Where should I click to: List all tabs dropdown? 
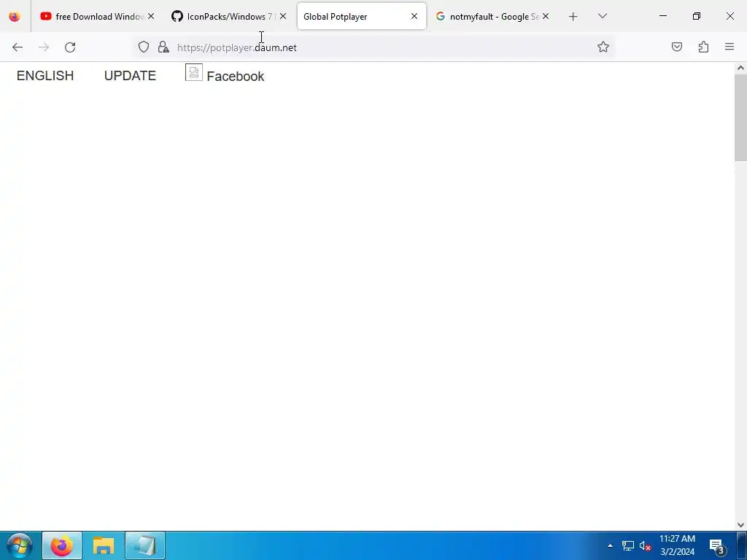point(602,16)
